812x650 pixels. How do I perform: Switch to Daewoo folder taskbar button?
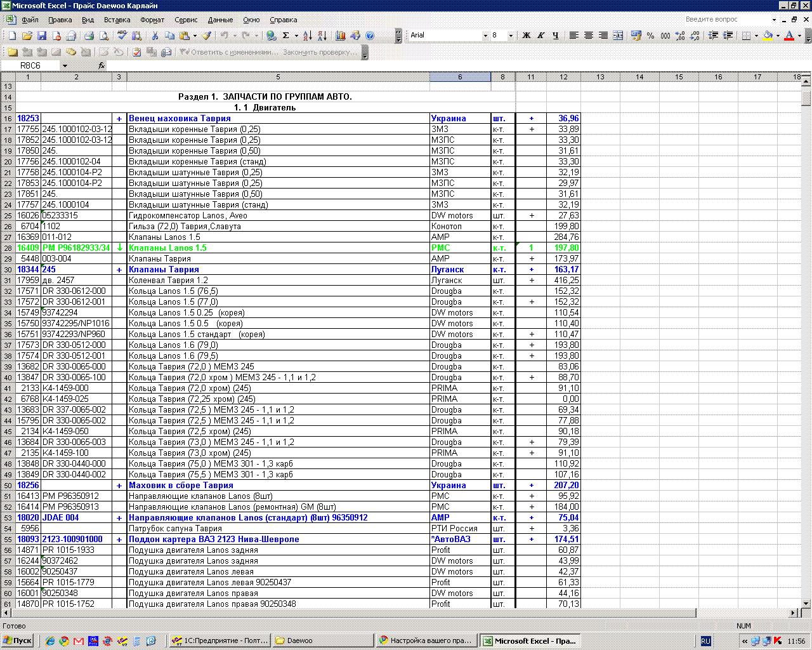(323, 640)
